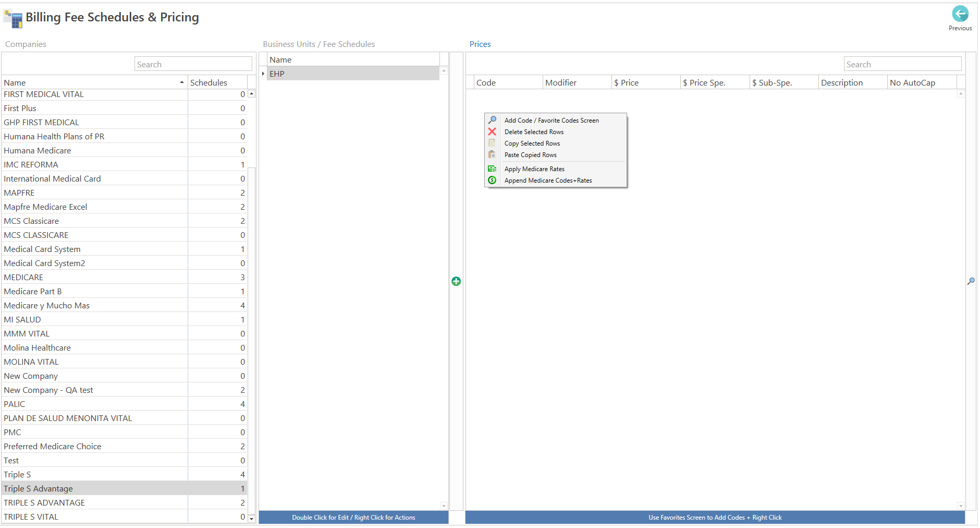
Task: Select GHP FIRST MEDICAL company
Action: (x=124, y=122)
